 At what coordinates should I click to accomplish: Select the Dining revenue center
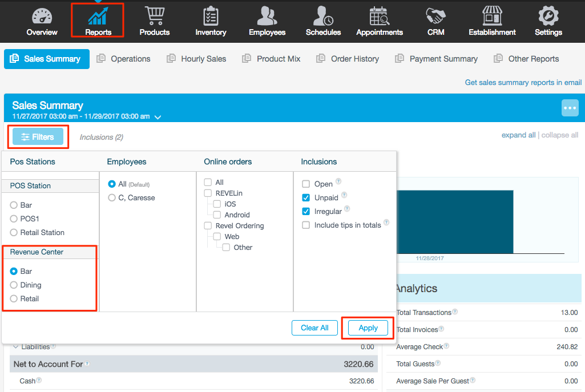click(x=14, y=285)
